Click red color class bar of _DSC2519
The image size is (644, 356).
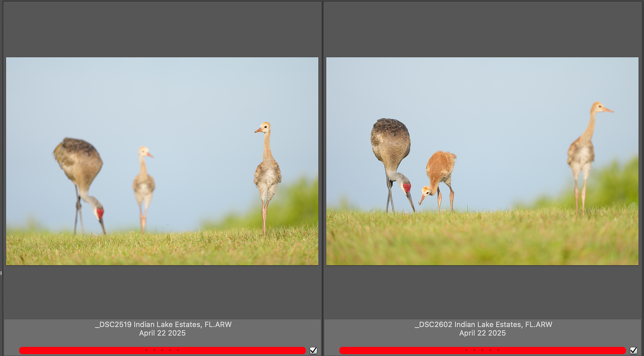tap(76, 351)
